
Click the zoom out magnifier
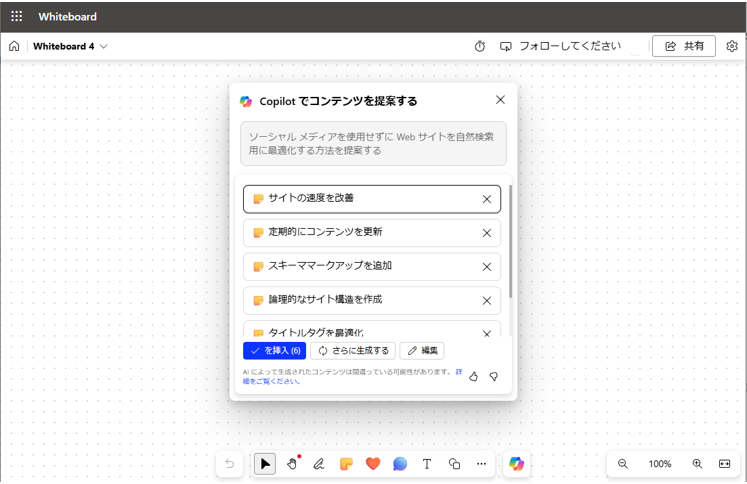(x=623, y=464)
